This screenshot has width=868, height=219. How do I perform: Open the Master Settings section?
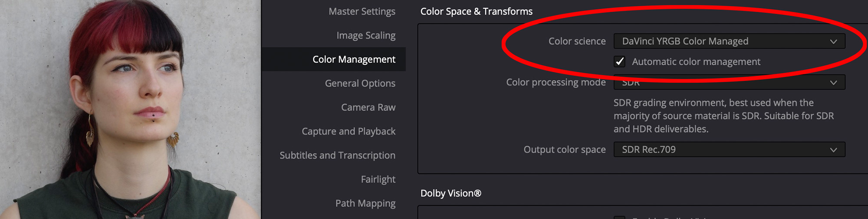click(362, 11)
